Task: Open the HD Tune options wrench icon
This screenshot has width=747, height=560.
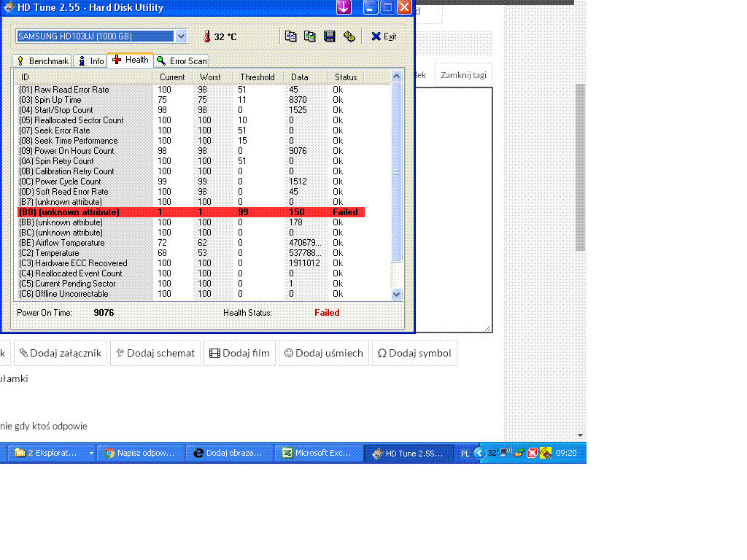Action: pyautogui.click(x=349, y=36)
